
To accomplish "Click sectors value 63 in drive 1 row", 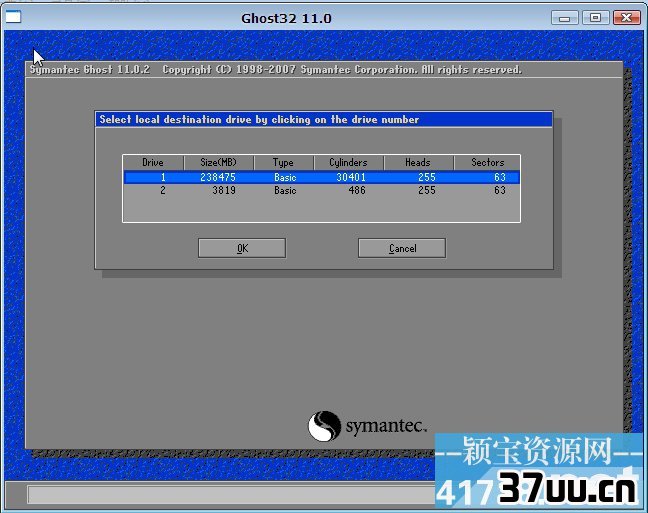I will point(500,177).
